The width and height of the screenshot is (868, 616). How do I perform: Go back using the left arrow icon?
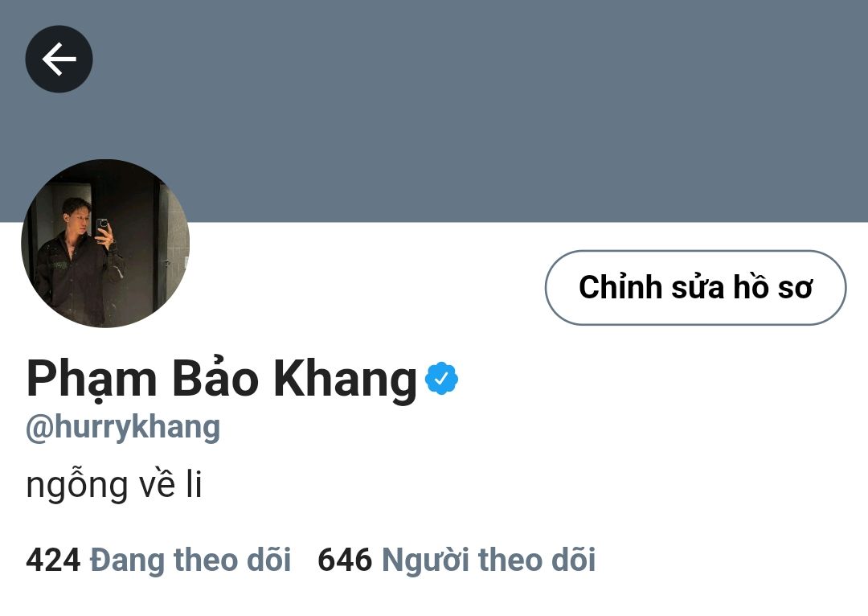tap(59, 59)
